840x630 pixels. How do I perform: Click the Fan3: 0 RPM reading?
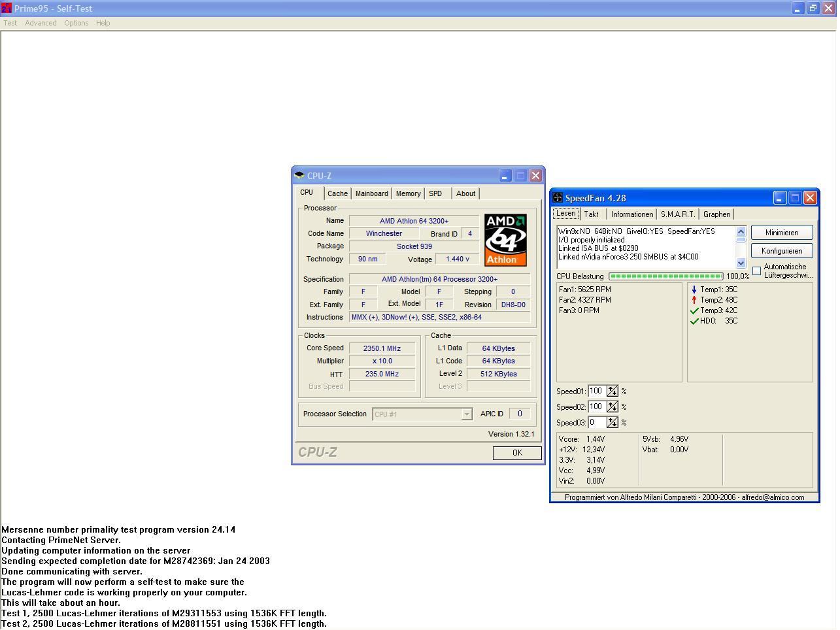tap(579, 310)
